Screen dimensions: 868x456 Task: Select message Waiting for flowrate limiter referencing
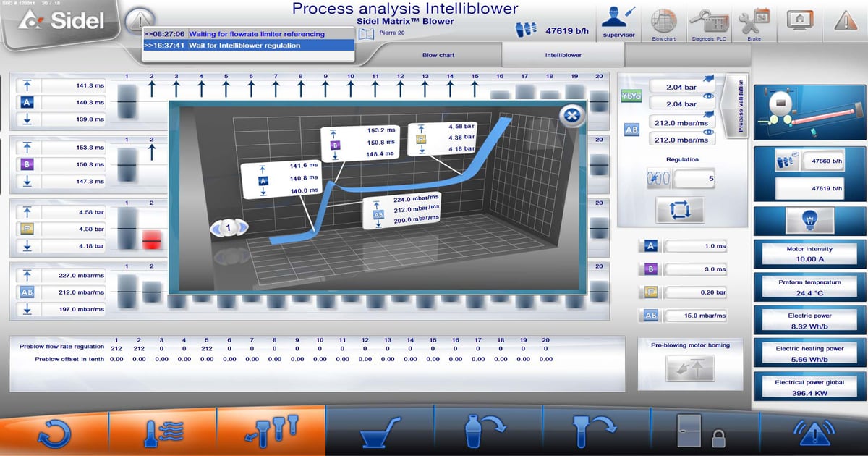click(248, 34)
